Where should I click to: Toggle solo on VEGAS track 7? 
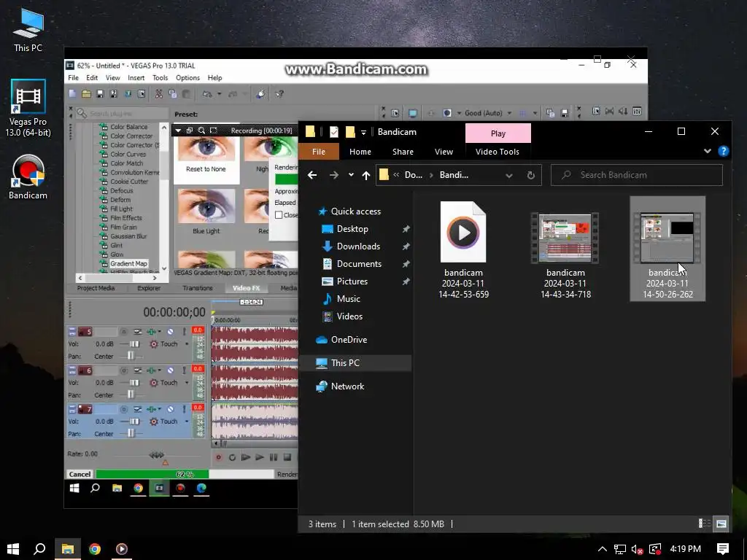184,408
